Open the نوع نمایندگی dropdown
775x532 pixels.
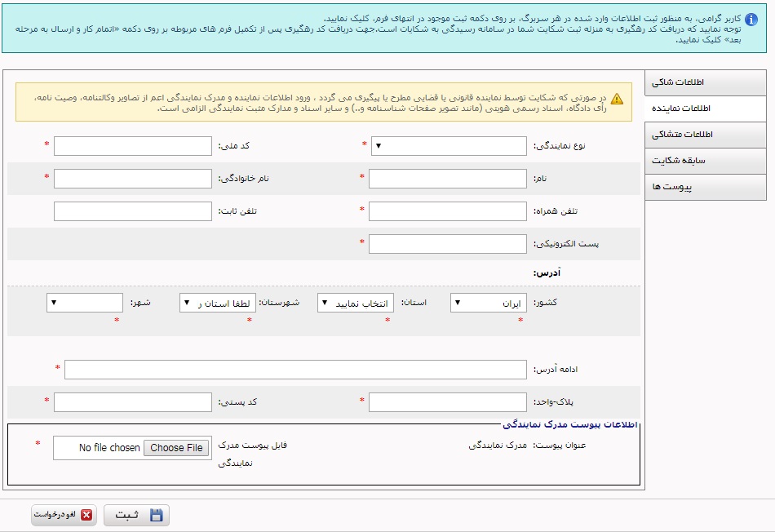449,146
